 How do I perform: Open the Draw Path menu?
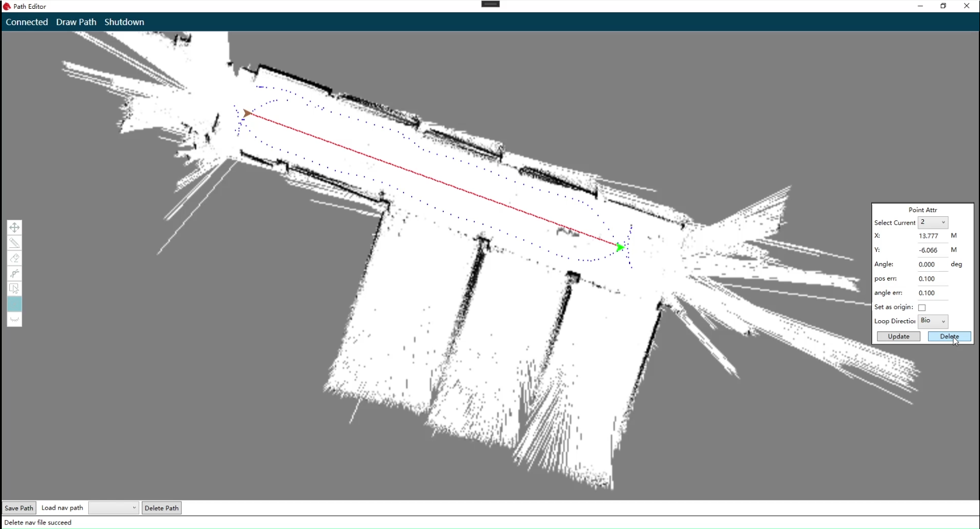click(x=76, y=22)
